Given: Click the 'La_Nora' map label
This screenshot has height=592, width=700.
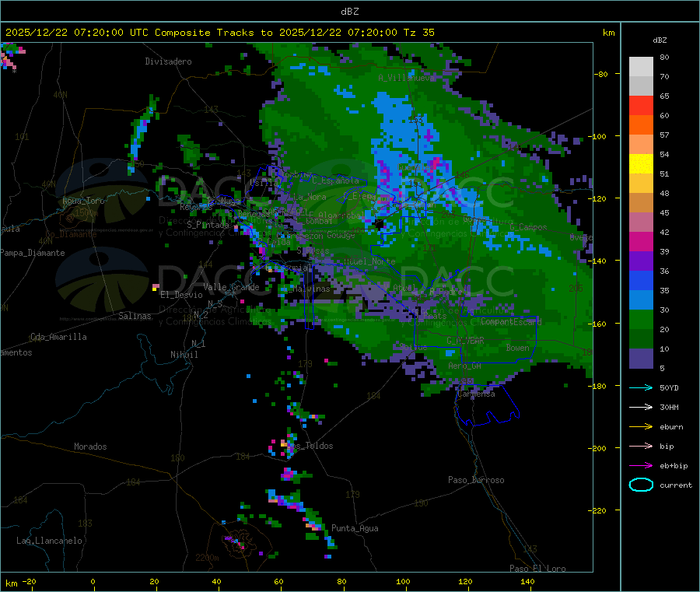Looking at the screenshot, I should [310, 197].
